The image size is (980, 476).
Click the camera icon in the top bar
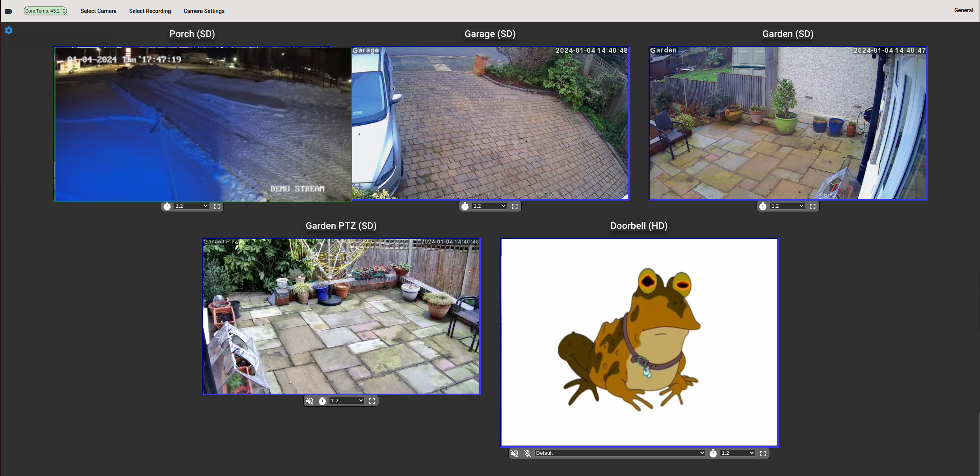[9, 11]
